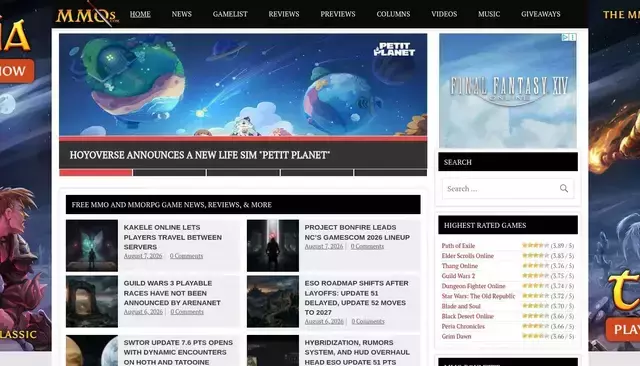This screenshot has width=640, height=366.
Task: Click the star rating beside Guild Wars 2
Action: (536, 275)
